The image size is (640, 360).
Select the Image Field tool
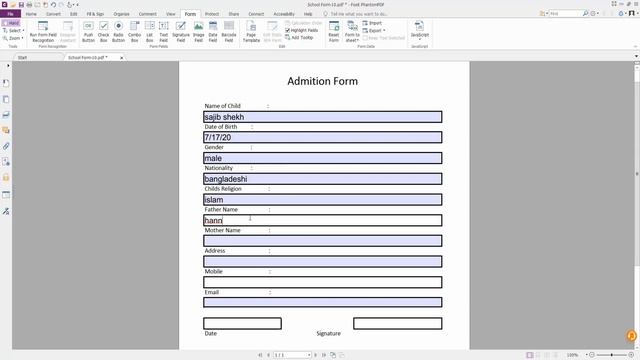(x=198, y=31)
